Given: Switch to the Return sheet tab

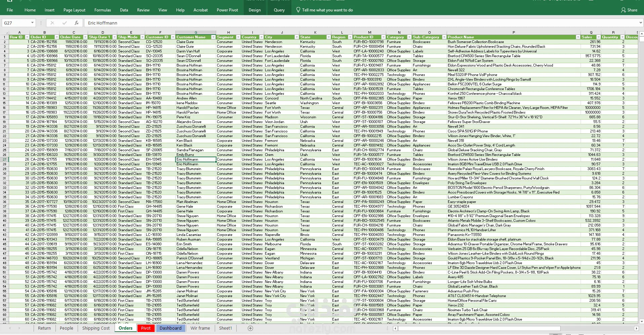Looking at the screenshot, I should [x=44, y=328].
